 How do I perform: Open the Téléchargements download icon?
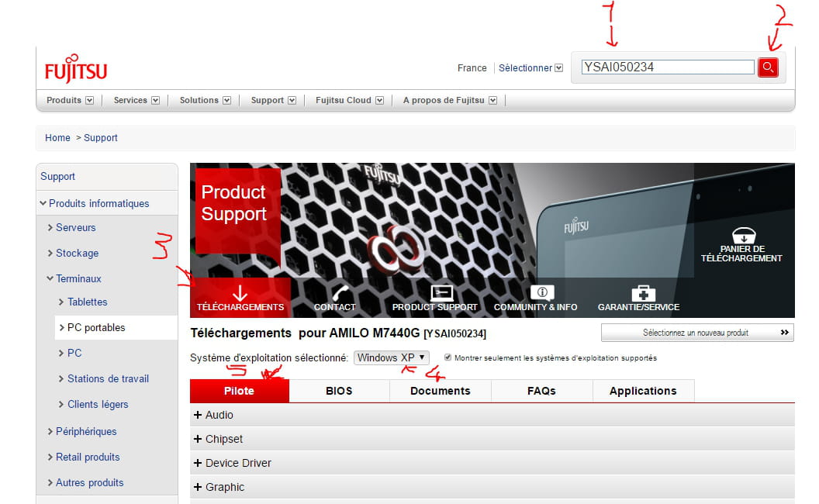pos(240,293)
